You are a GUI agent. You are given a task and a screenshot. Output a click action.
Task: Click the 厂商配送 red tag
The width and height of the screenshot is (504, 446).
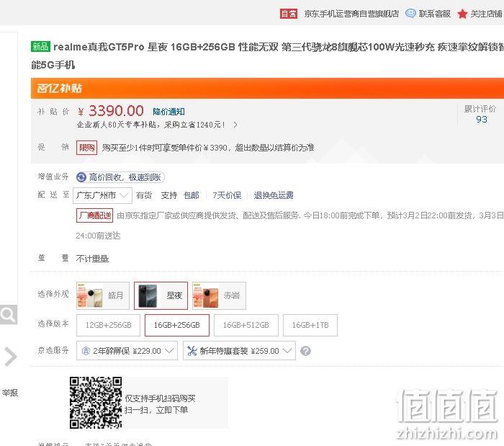coord(95,215)
